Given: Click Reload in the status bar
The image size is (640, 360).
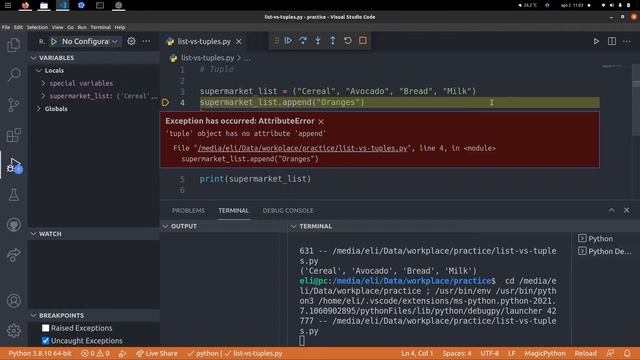Looking at the screenshot, I should [x=585, y=353].
